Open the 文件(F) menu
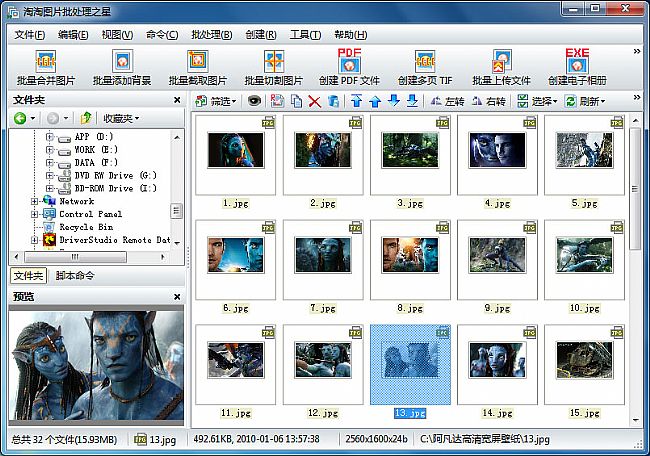The image size is (650, 456). (x=29, y=35)
